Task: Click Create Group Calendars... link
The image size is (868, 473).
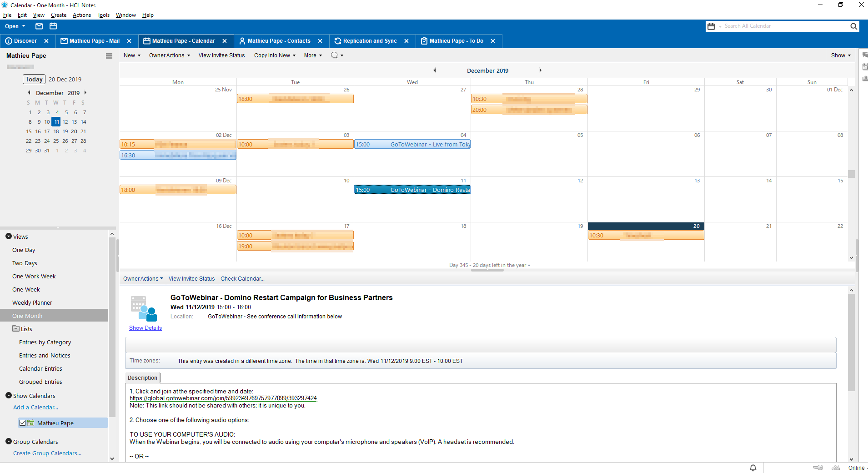Action: coord(47,453)
